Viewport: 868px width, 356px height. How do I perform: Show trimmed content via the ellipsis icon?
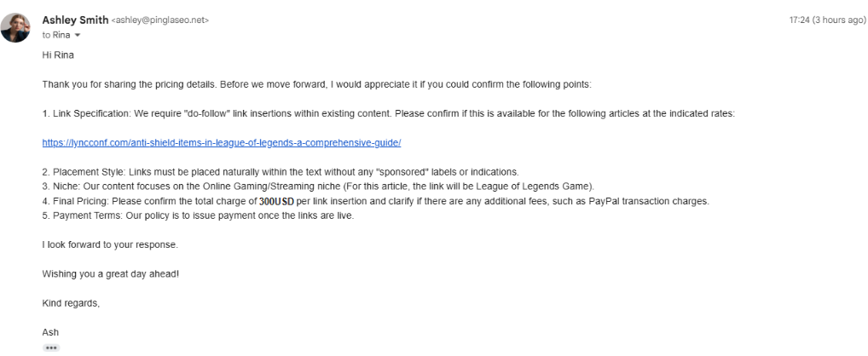point(51,348)
